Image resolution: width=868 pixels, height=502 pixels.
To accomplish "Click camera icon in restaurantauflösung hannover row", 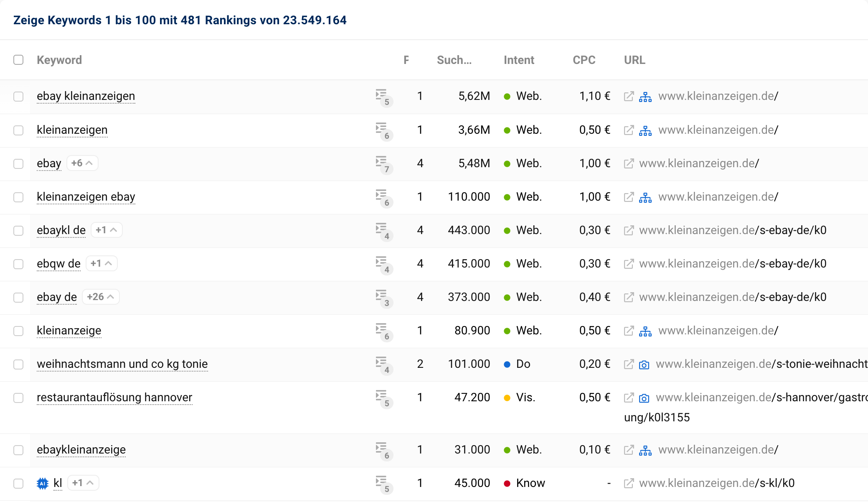I will click(644, 398).
